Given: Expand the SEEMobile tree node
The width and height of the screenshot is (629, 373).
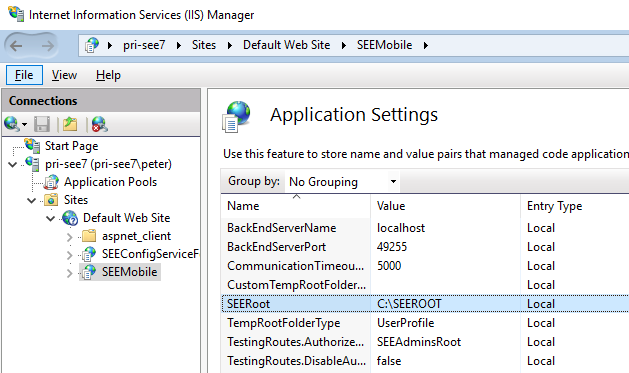Looking at the screenshot, I should pos(70,273).
